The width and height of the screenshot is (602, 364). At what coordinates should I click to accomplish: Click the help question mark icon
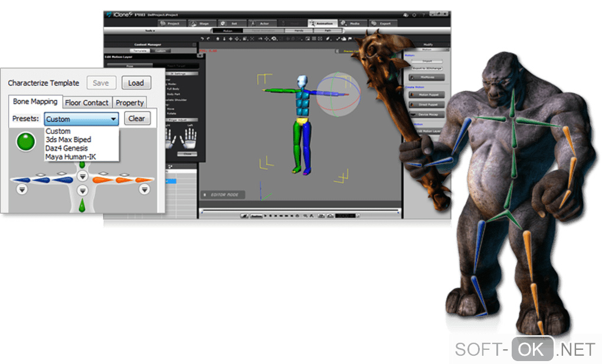point(424,15)
